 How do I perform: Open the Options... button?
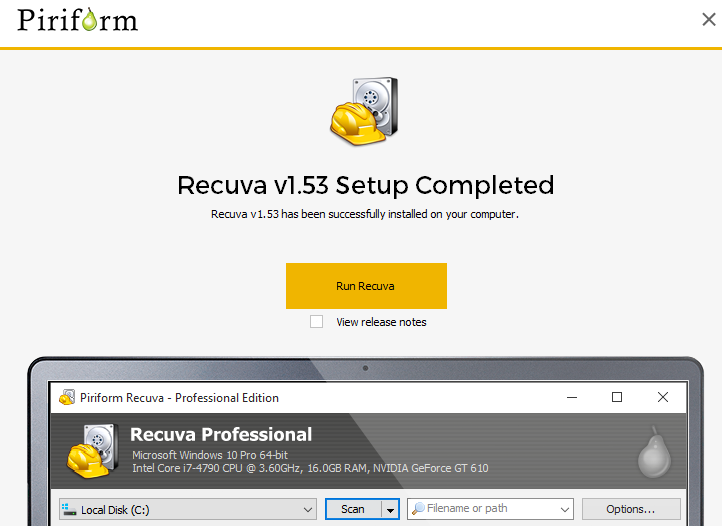coord(631,509)
